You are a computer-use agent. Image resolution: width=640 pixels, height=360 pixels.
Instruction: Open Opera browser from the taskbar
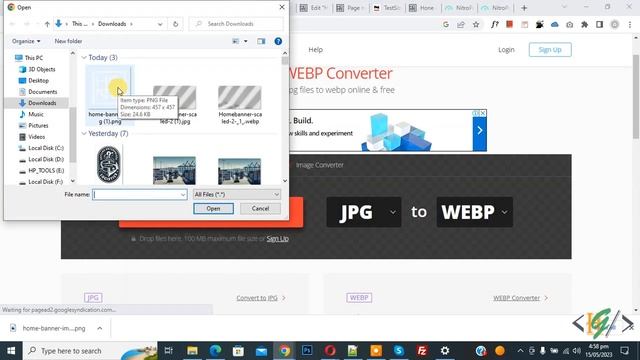click(330, 351)
